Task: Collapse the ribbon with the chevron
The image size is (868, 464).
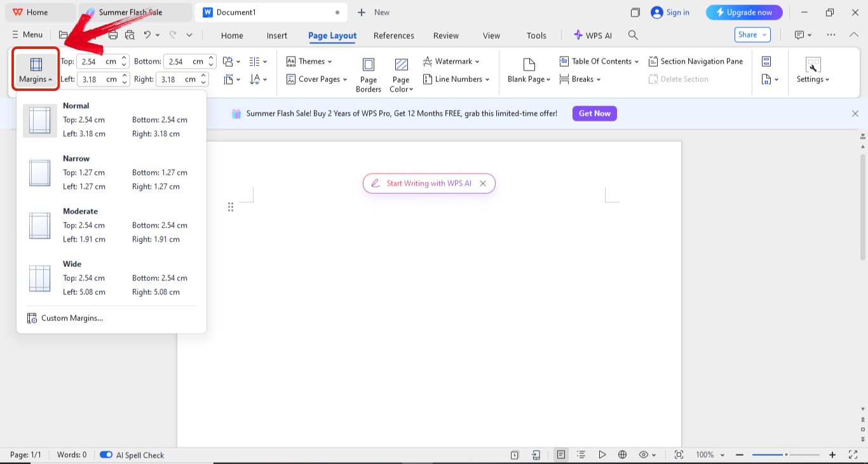Action: [x=854, y=35]
